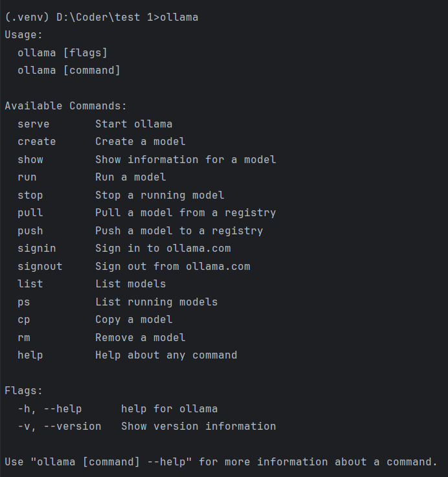The width and height of the screenshot is (448, 477).
Task: Click the 'ps' command name
Action: (24, 302)
